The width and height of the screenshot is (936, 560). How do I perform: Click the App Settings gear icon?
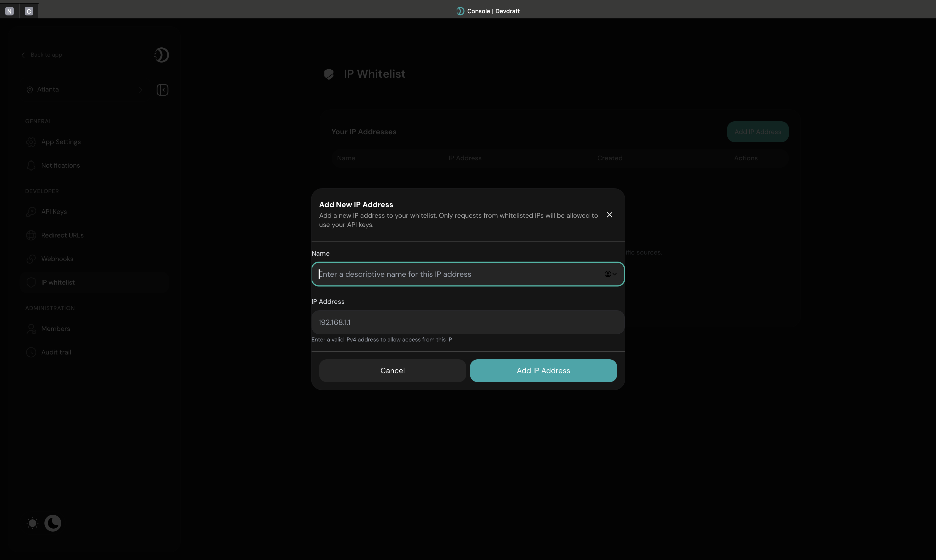coord(31,142)
